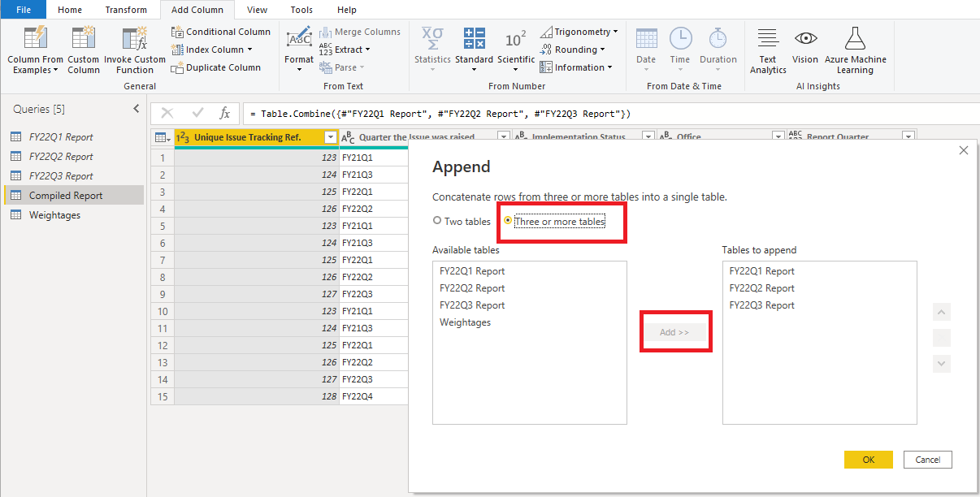Select FY22Q1 Report in Available tables
The image size is (980, 497).
(x=530, y=271)
